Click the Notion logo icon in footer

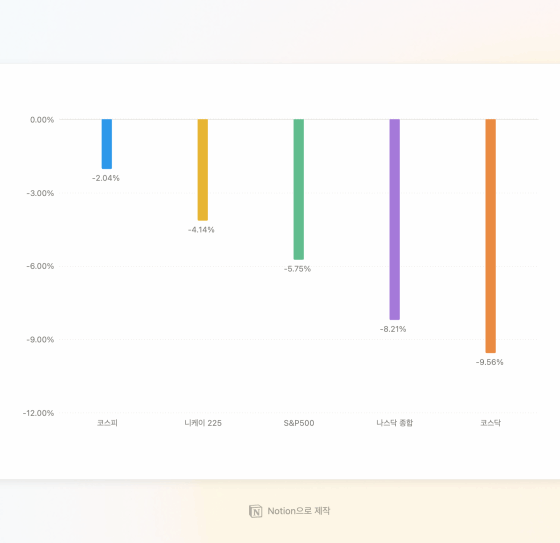click(x=255, y=511)
